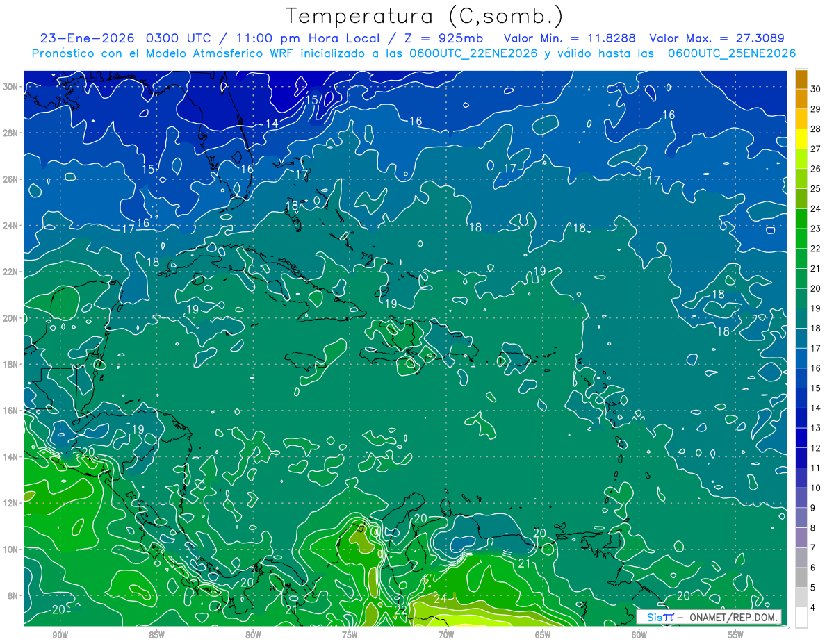Viewport: 834px width, 644px height.
Task: Click the color legend label '7'
Action: click(x=814, y=548)
